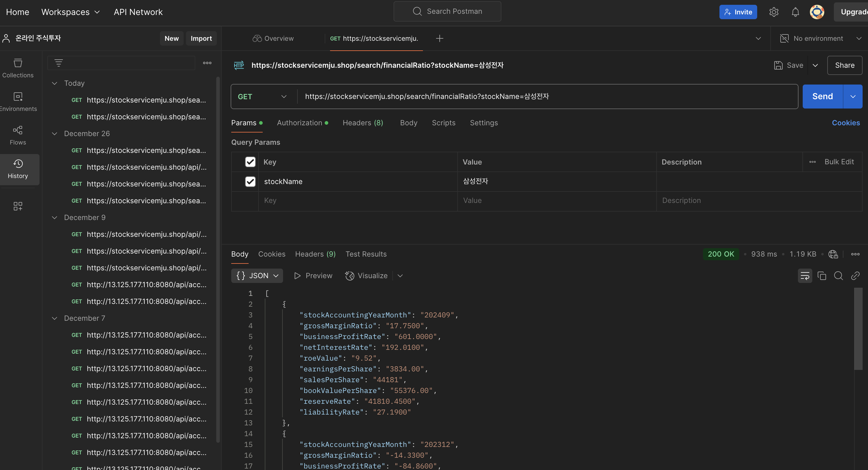Collapse the Today history group

point(54,83)
